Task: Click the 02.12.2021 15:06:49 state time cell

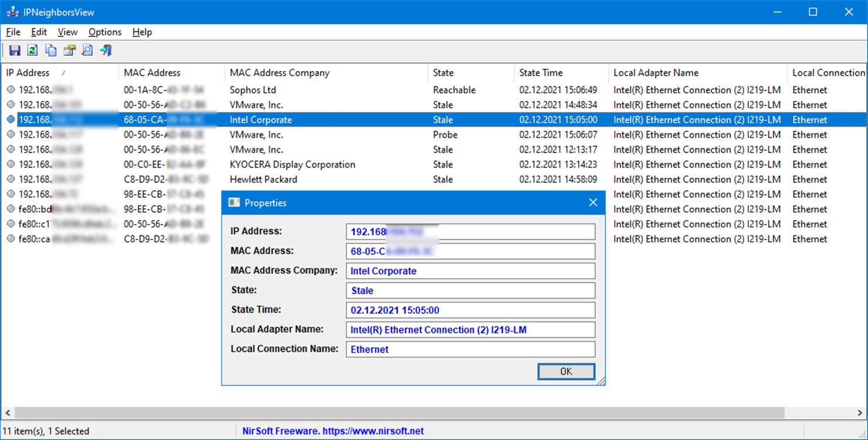Action: [x=558, y=90]
